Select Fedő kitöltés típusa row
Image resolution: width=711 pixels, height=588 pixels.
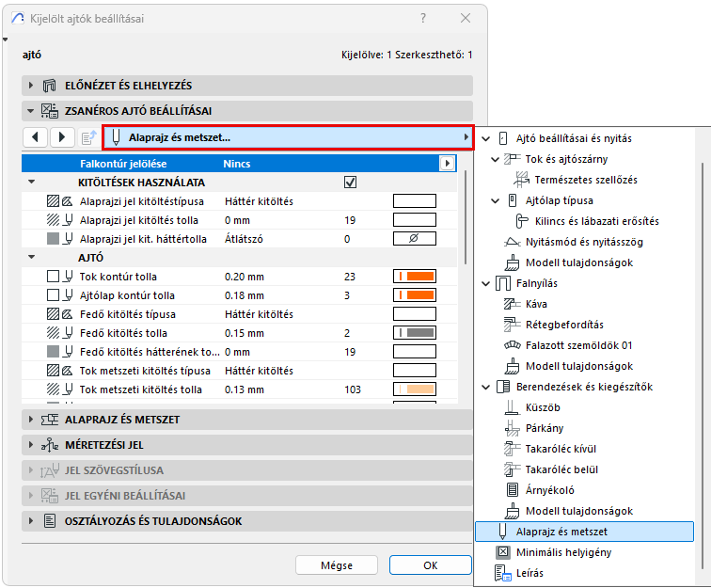pyautogui.click(x=240, y=314)
